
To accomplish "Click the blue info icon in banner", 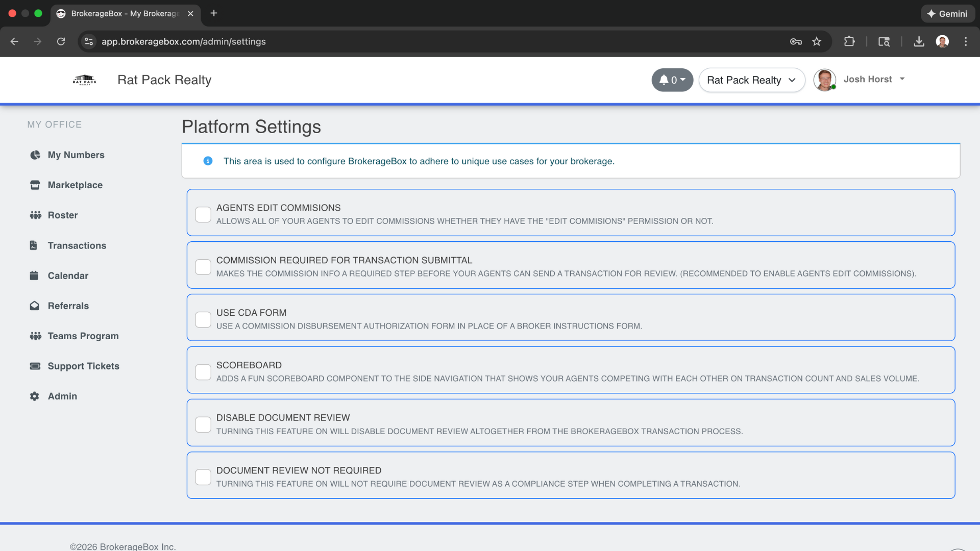I will [208, 161].
